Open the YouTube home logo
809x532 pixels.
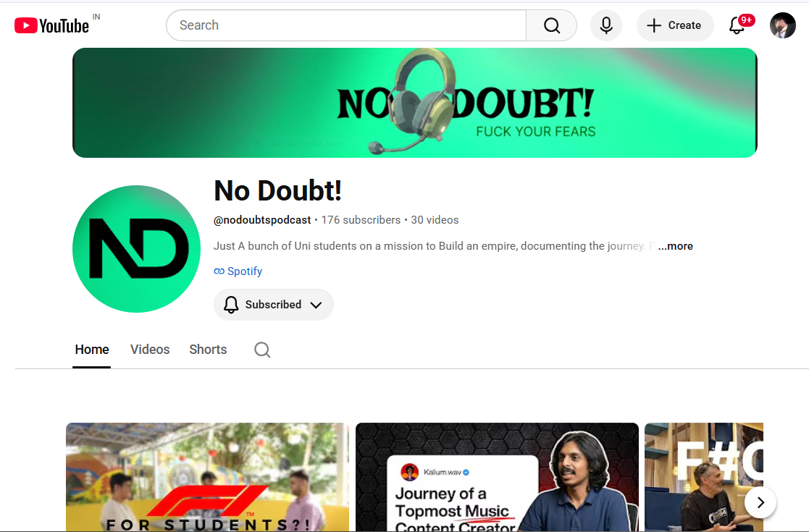pyautogui.click(x=51, y=25)
